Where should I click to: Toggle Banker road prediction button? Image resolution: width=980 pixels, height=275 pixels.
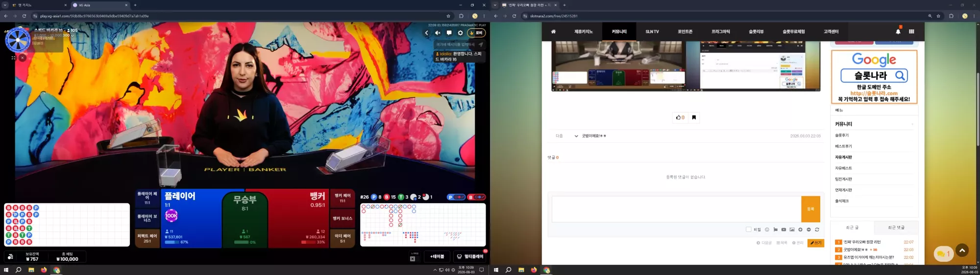[x=476, y=197]
